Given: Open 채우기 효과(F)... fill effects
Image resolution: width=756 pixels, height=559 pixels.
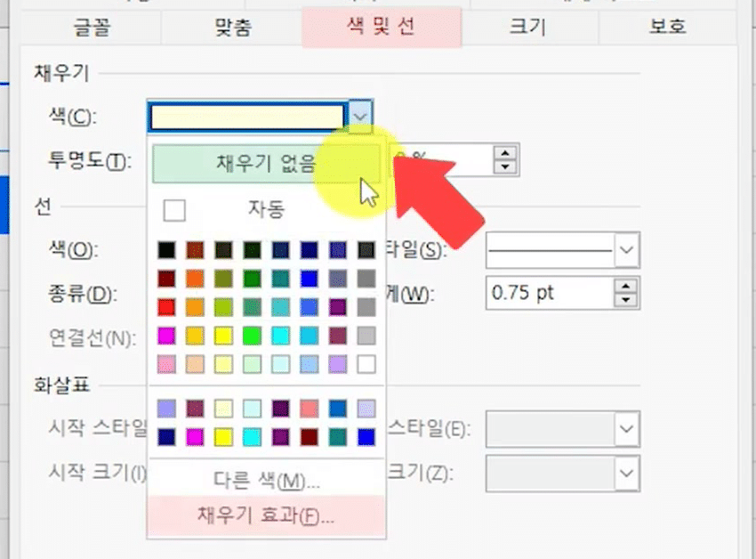Looking at the screenshot, I should (266, 515).
